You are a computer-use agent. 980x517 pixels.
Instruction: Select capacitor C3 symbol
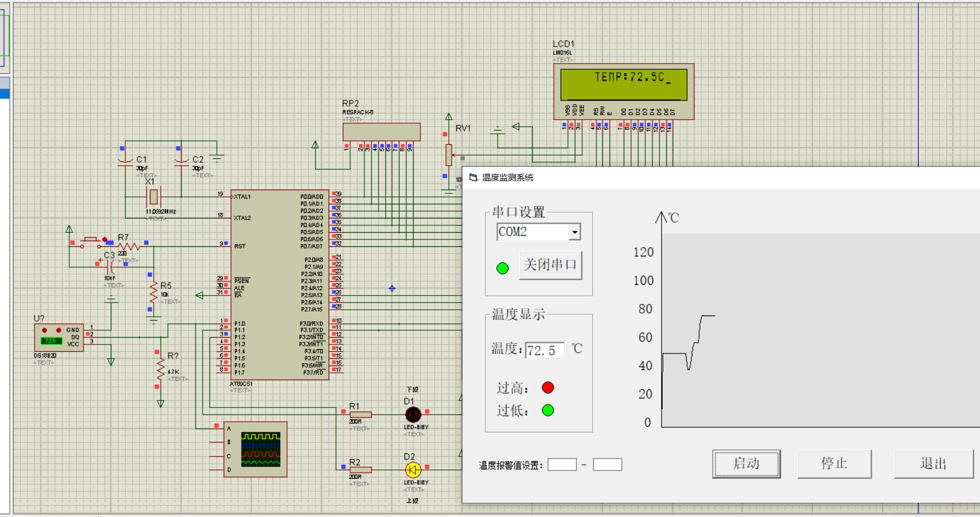click(x=110, y=266)
